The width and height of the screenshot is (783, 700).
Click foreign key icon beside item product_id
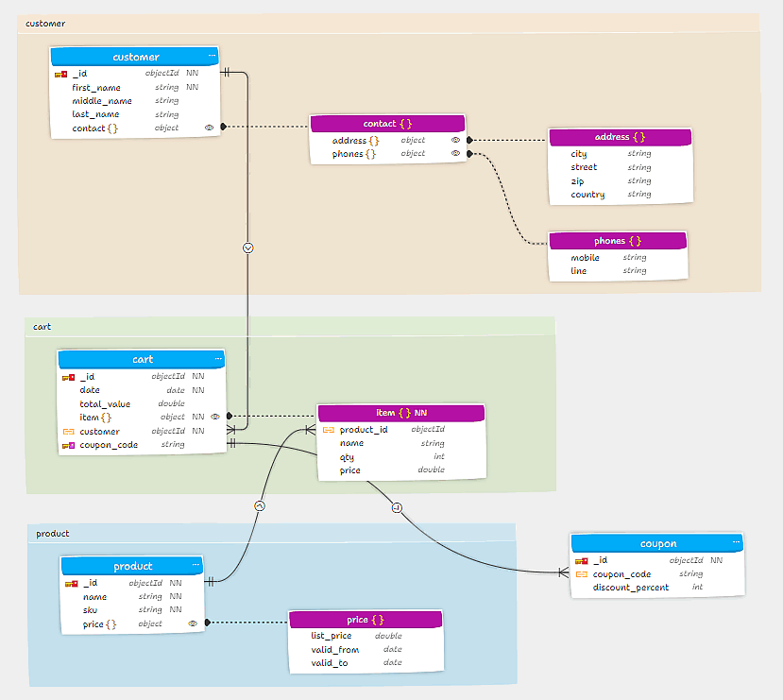(x=328, y=430)
